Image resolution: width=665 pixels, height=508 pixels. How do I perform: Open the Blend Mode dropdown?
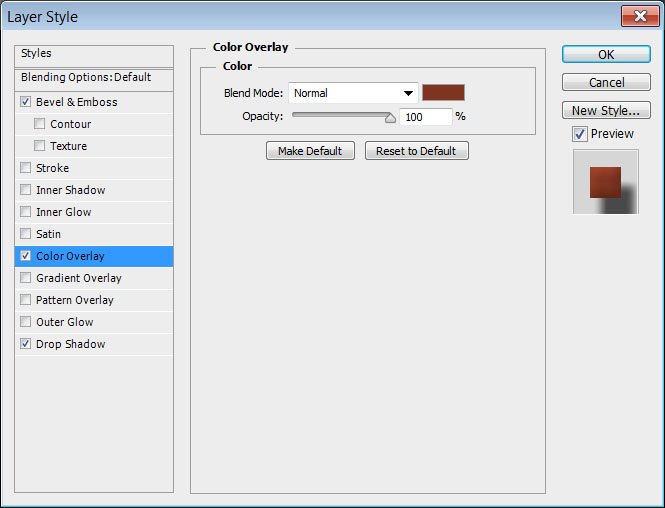[353, 93]
